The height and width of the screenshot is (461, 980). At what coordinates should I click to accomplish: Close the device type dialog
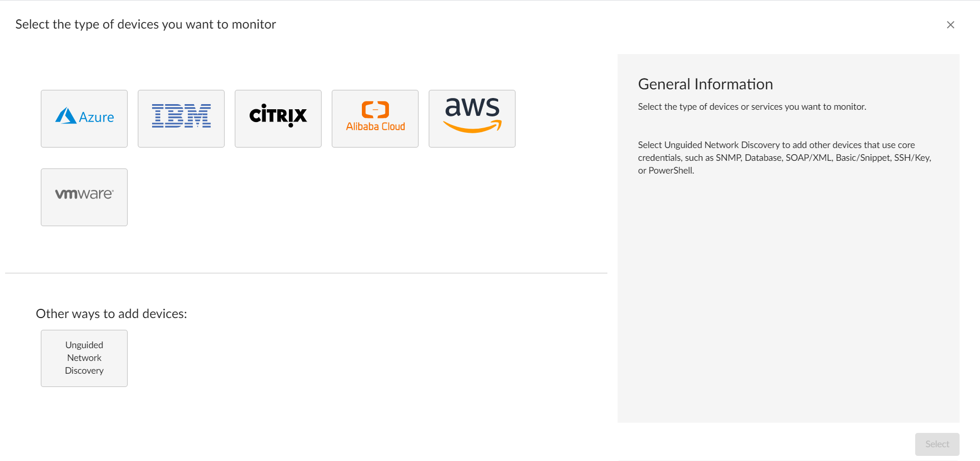click(950, 25)
